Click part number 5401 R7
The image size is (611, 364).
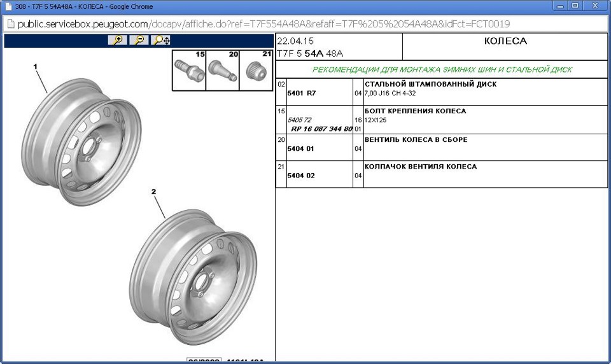pyautogui.click(x=301, y=93)
